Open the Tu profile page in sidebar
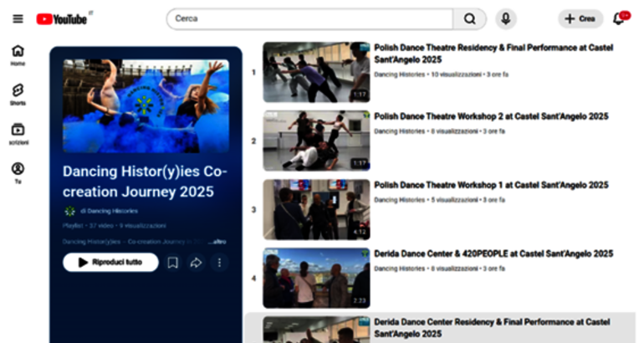This screenshot has height=343, width=644. [18, 172]
